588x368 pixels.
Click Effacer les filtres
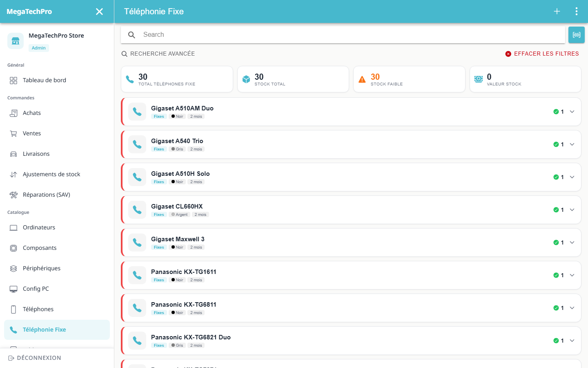coord(542,54)
